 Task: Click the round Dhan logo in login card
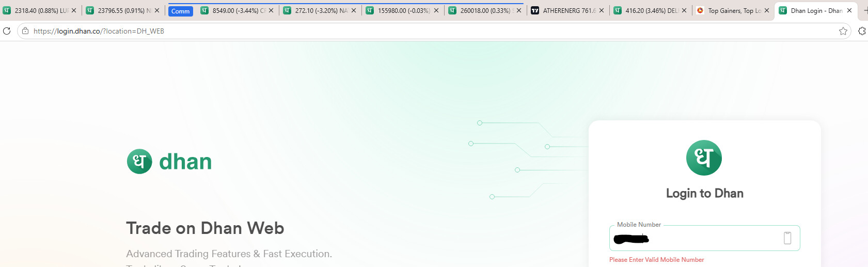tap(704, 158)
